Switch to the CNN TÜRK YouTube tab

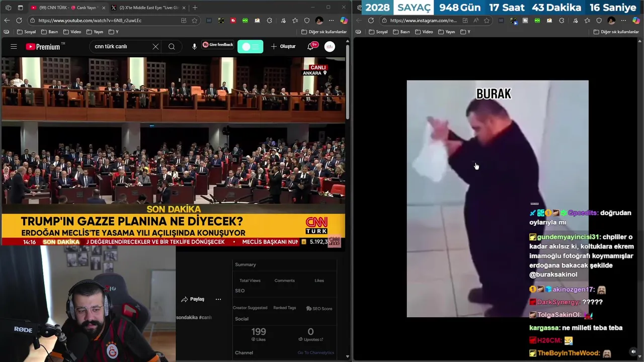66,8
